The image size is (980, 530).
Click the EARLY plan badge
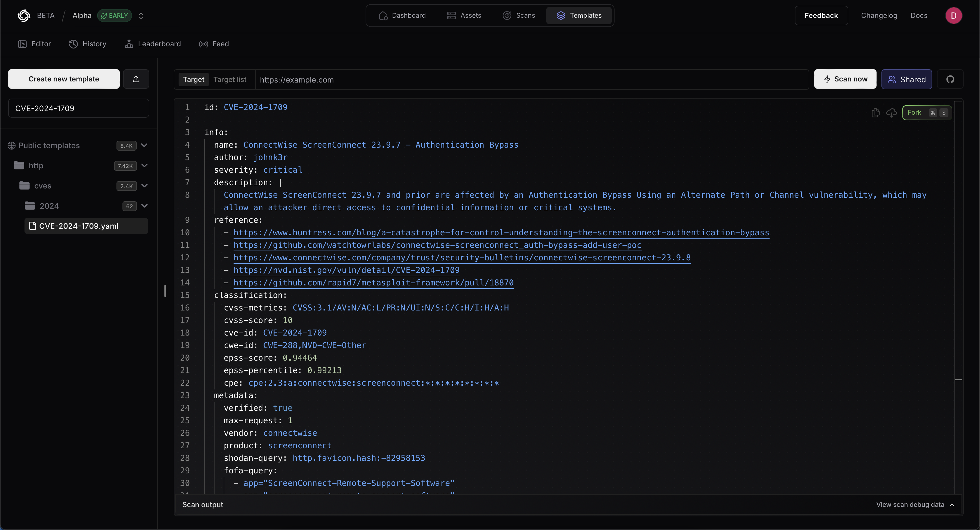115,16
